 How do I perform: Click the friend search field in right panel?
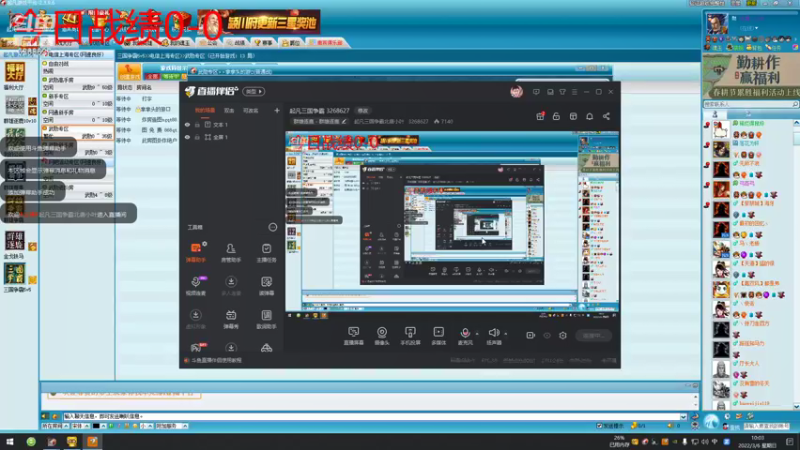pyautogui.click(x=751, y=104)
